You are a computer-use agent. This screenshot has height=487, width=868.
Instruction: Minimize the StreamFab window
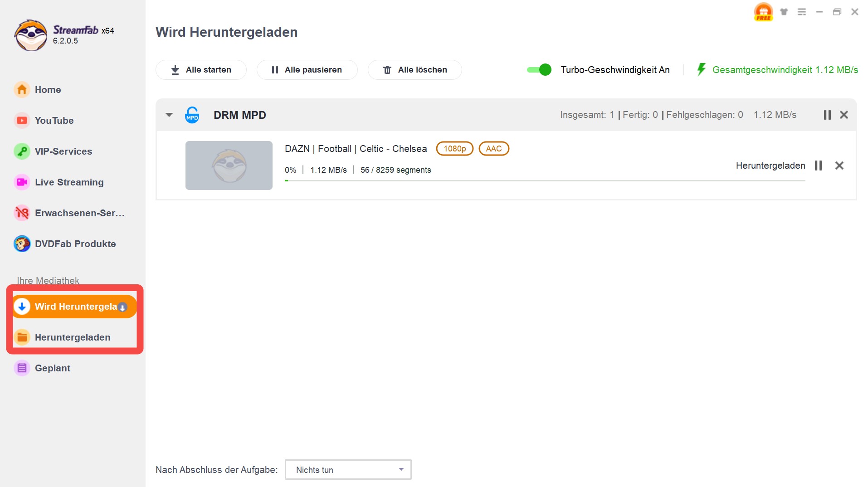click(819, 12)
